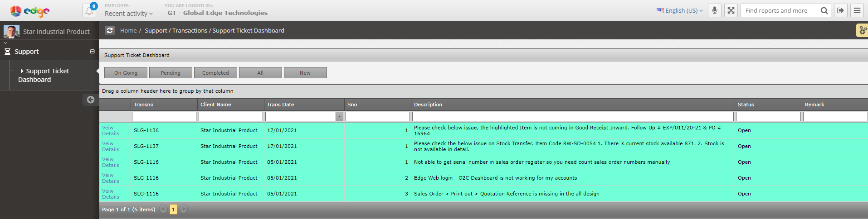
Task: Expand chevron below profile photo
Action: click(x=5, y=43)
